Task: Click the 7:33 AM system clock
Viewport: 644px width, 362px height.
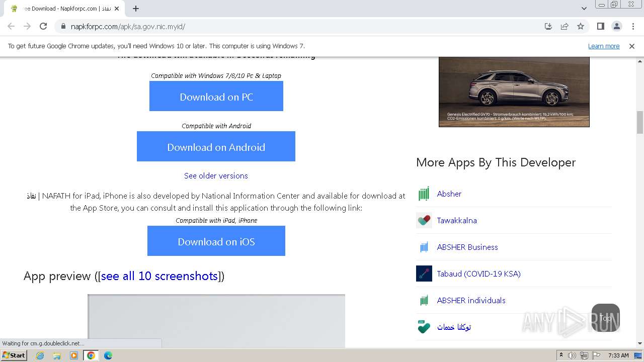Action: tap(618, 355)
